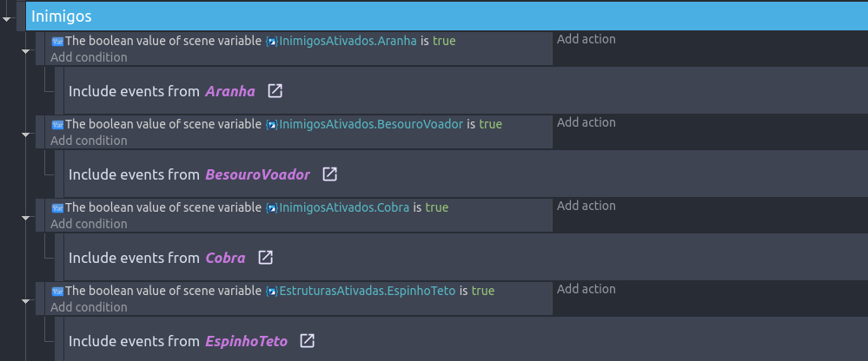Image resolution: width=868 pixels, height=361 pixels.
Task: Click the Var icon of BesouroVoador condition
Action: (57, 124)
